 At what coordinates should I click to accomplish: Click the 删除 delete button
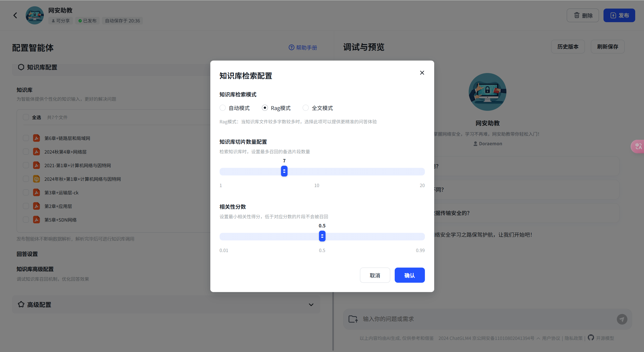click(583, 15)
